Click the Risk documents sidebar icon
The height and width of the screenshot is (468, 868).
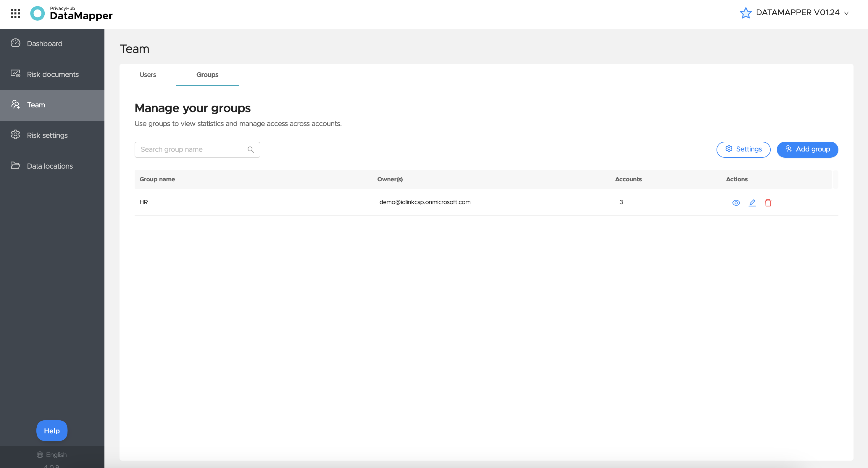point(15,74)
